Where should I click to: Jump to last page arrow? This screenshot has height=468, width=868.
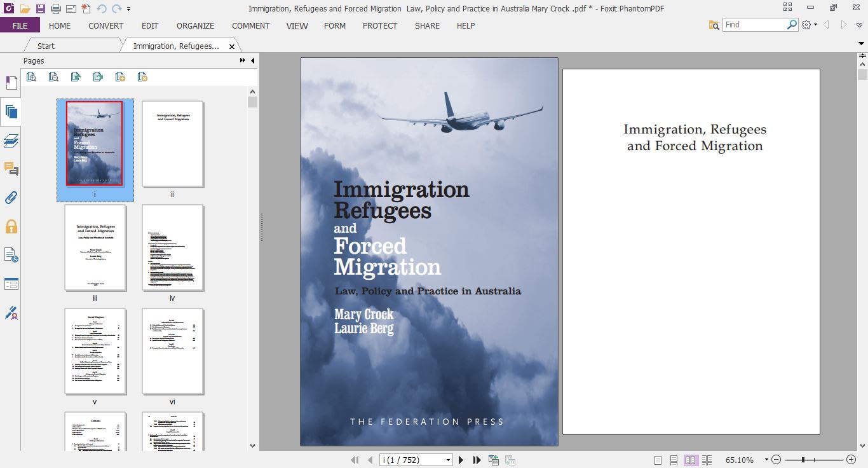477,460
